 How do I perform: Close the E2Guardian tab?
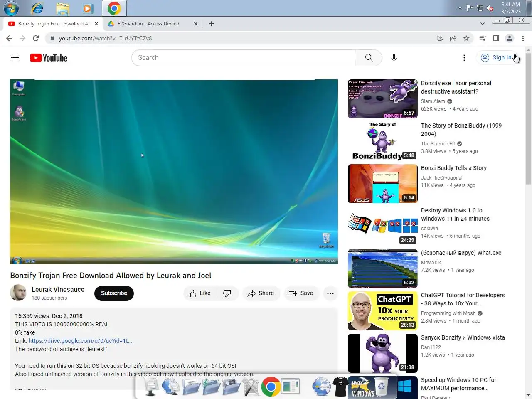coord(196,24)
